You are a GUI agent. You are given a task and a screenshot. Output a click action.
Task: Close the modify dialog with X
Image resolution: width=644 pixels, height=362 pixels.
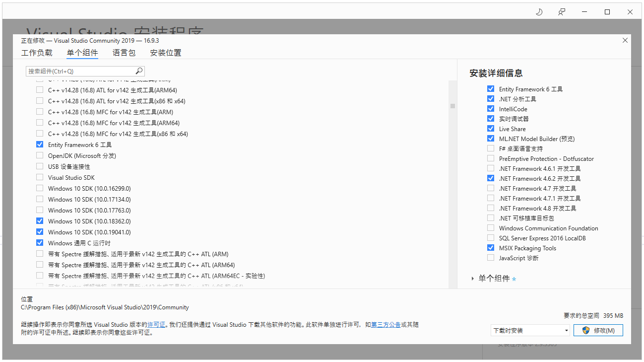coord(625,41)
